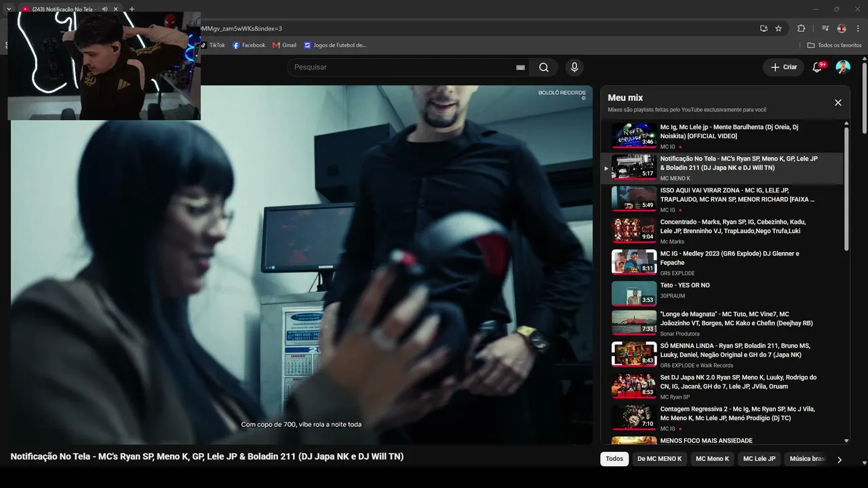This screenshot has height=488, width=868.
Task: Open the on-screen keyboard icon in search
Action: (520, 67)
